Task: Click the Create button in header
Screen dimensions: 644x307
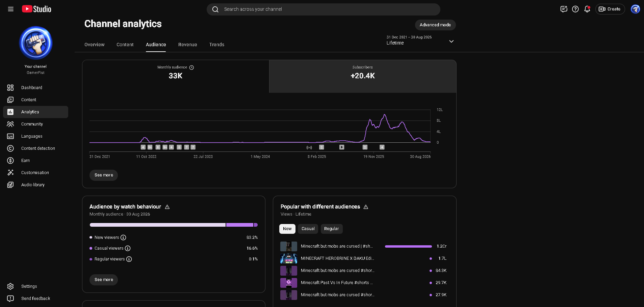Action: 610,9
